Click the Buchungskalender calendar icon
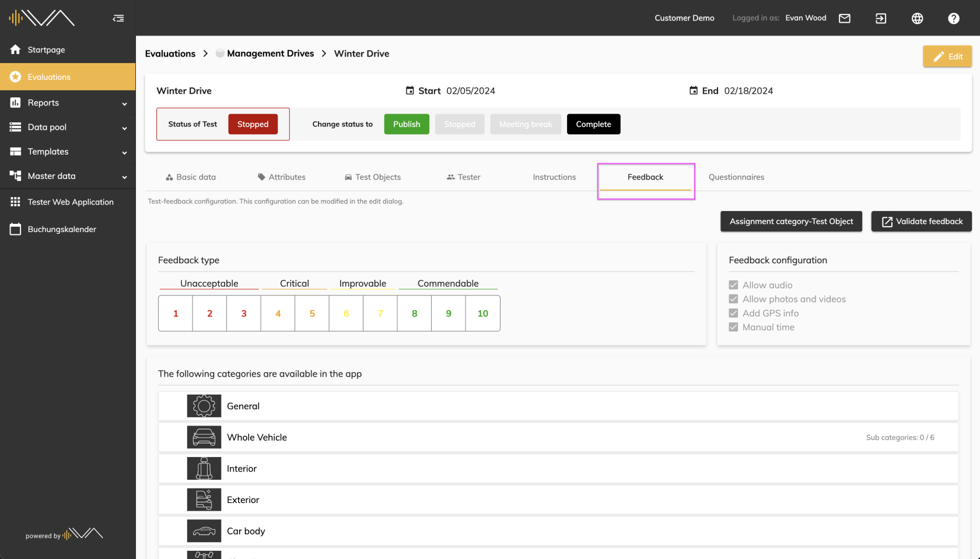The width and height of the screenshot is (980, 559). coord(16,229)
